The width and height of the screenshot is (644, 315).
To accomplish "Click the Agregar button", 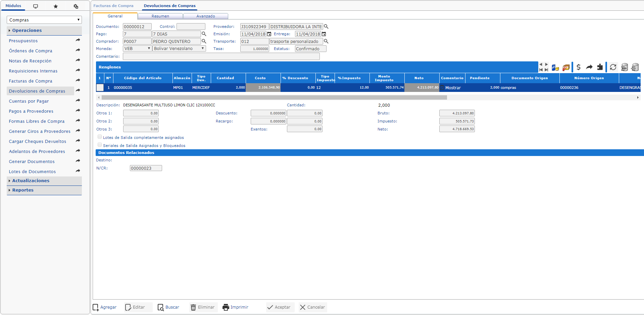I will tap(105, 307).
